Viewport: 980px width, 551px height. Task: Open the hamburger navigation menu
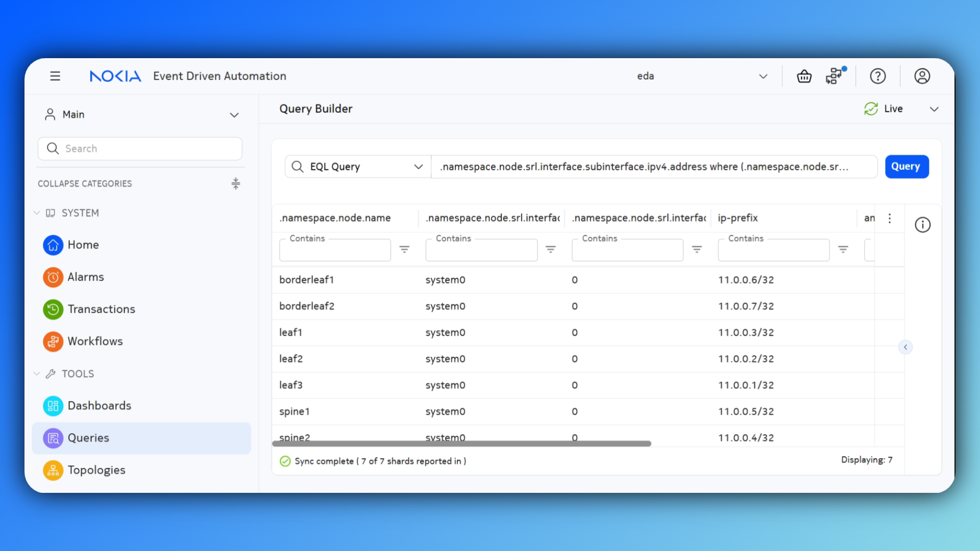coord(55,76)
